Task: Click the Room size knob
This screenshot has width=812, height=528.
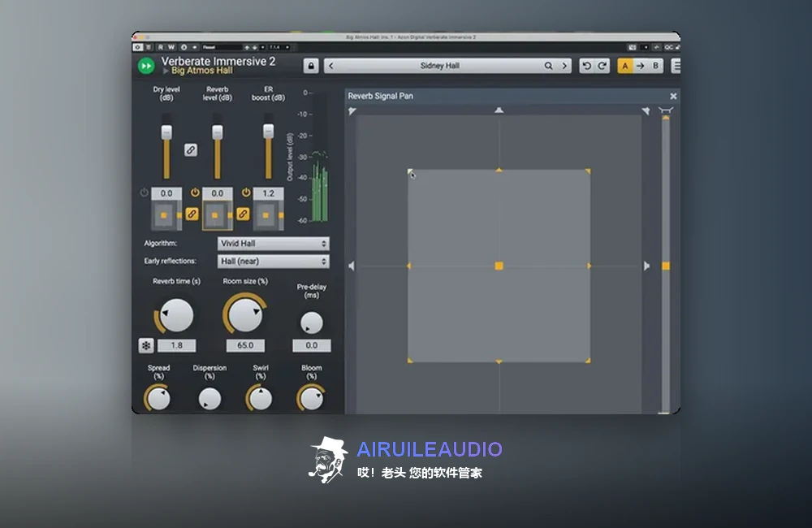Action: coord(245,314)
